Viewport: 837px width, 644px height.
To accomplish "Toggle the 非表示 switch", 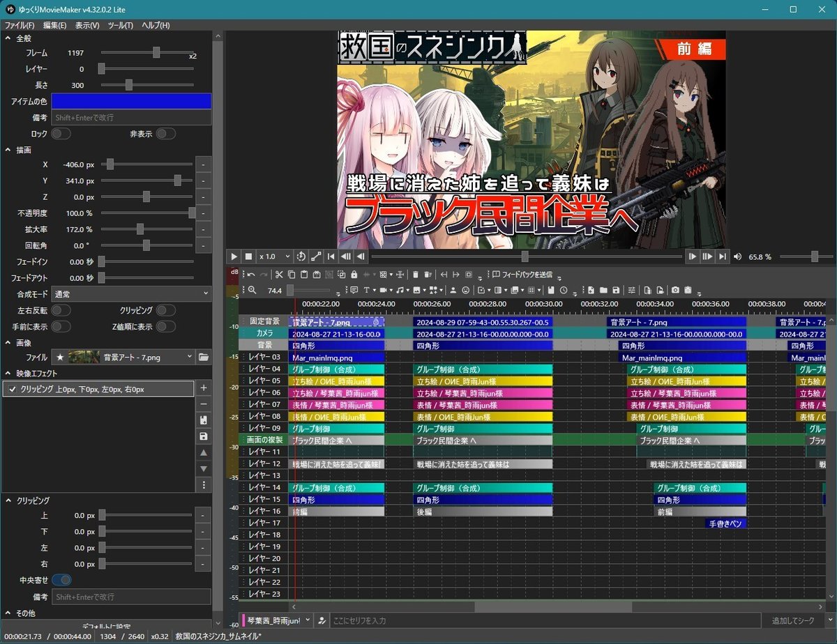I will click(166, 134).
